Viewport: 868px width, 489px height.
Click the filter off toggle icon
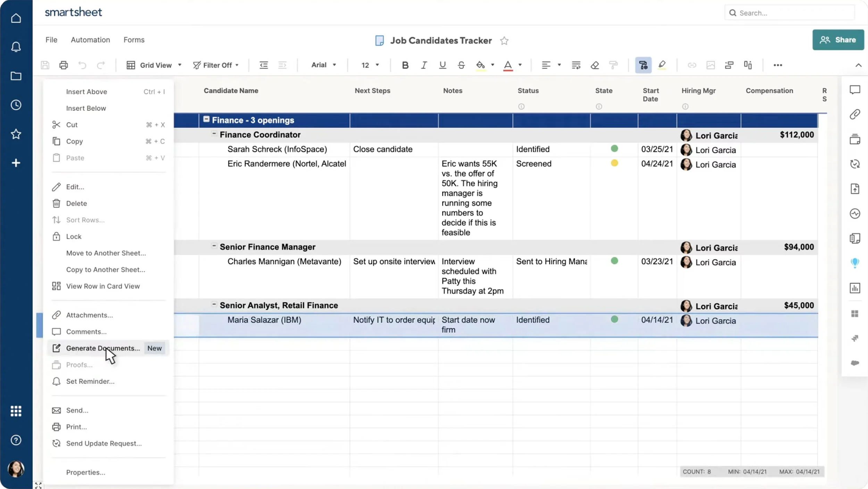pos(197,65)
